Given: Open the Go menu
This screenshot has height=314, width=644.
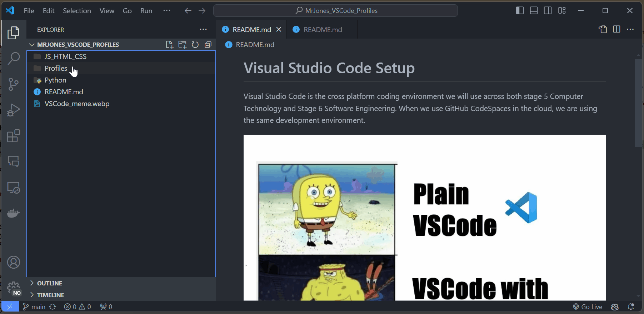Looking at the screenshot, I should [127, 11].
